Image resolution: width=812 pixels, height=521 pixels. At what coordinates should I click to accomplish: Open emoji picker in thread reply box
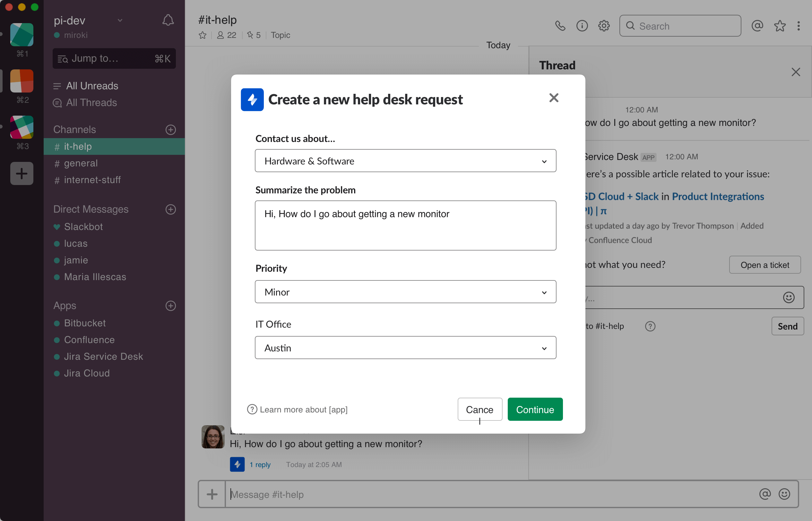tap(788, 297)
